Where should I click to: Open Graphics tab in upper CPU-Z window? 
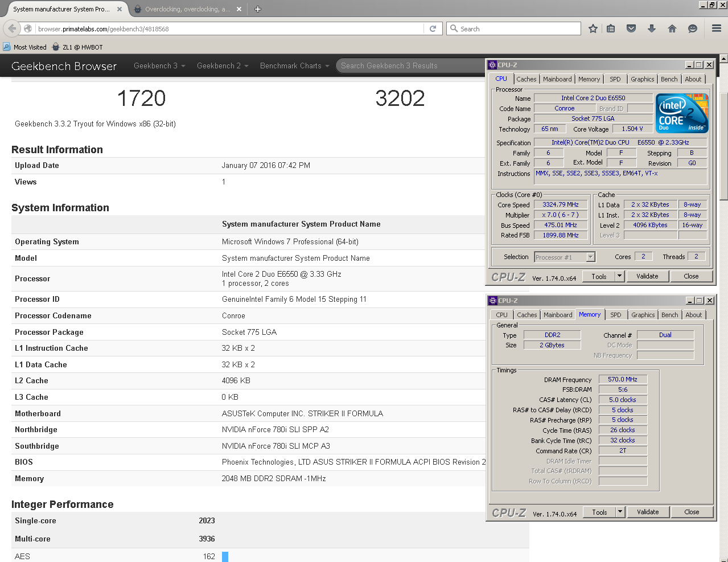click(643, 79)
